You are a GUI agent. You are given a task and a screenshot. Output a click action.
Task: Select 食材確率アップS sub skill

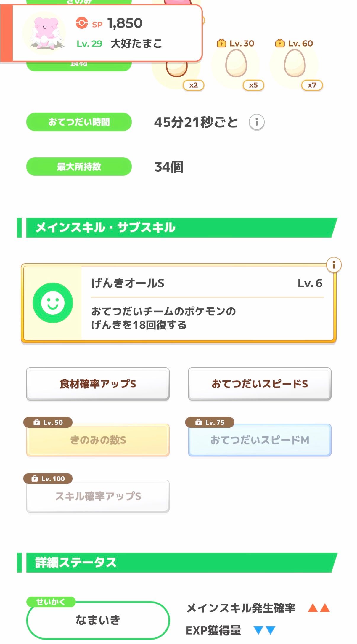(x=98, y=384)
